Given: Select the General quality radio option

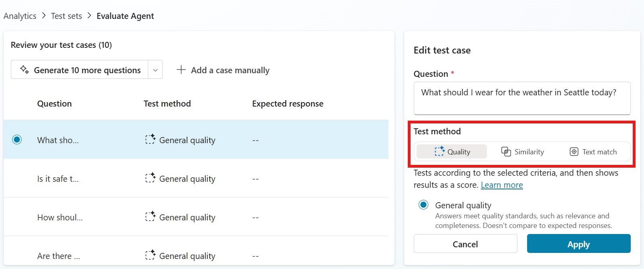Looking at the screenshot, I should click(423, 205).
